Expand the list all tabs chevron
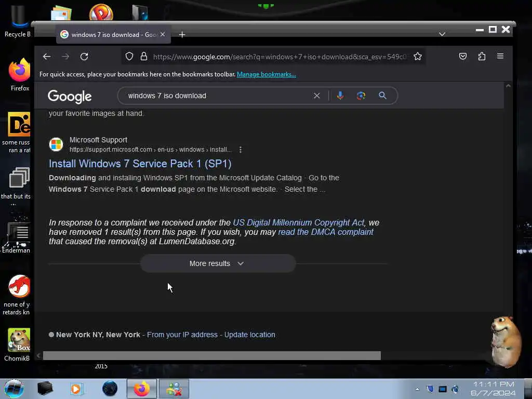The width and height of the screenshot is (532, 399). tap(442, 34)
